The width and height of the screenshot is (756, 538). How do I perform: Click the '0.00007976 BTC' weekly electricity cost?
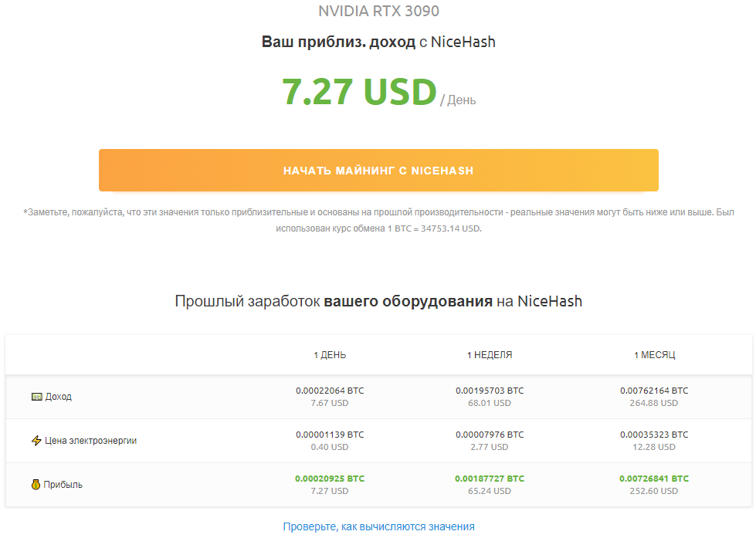[x=490, y=435]
